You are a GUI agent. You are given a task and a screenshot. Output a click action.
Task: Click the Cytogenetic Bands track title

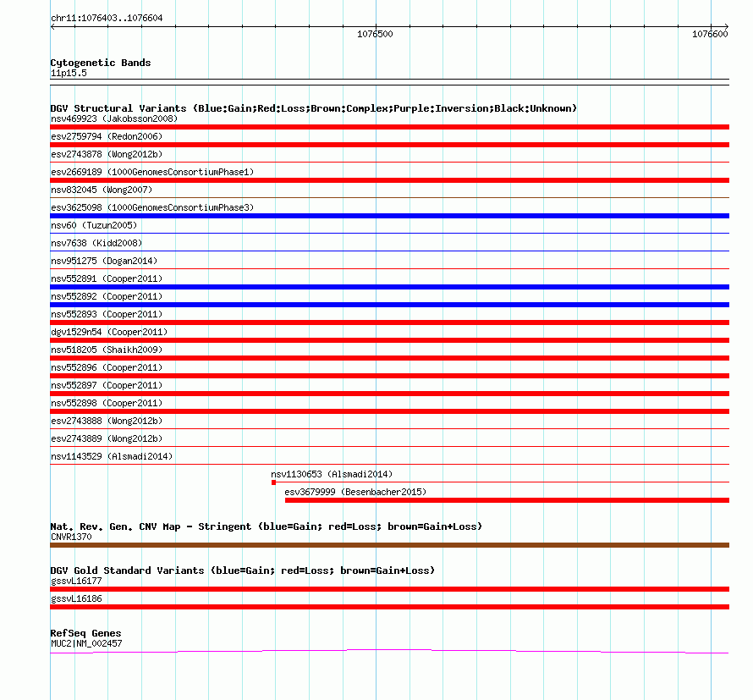click(101, 63)
